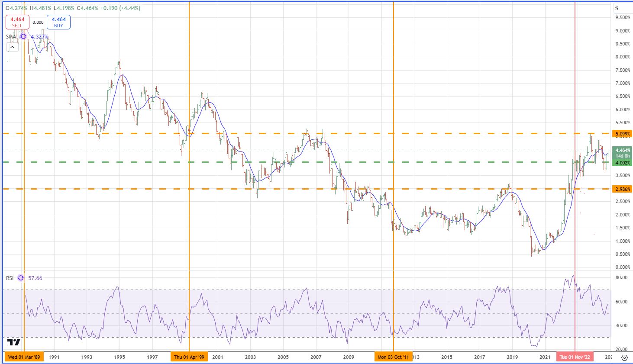The height and width of the screenshot is (364, 633).
Task: Open chart settings via the gear icon
Action: click(624, 358)
